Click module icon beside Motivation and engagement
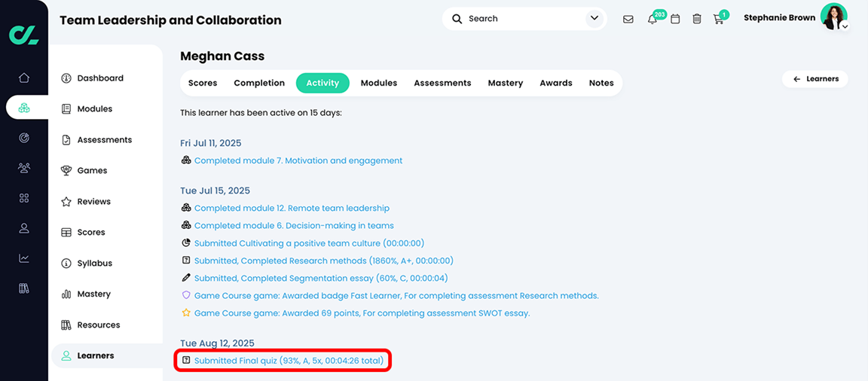 (186, 161)
